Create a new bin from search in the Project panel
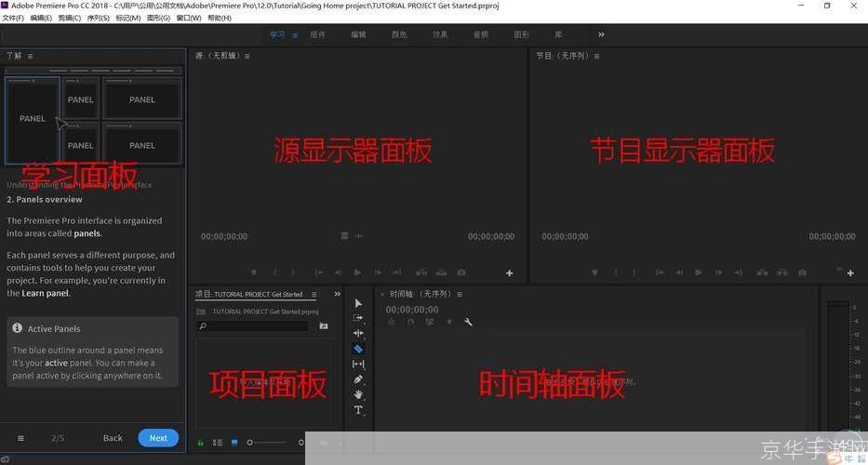The image size is (868, 465). 324,326
